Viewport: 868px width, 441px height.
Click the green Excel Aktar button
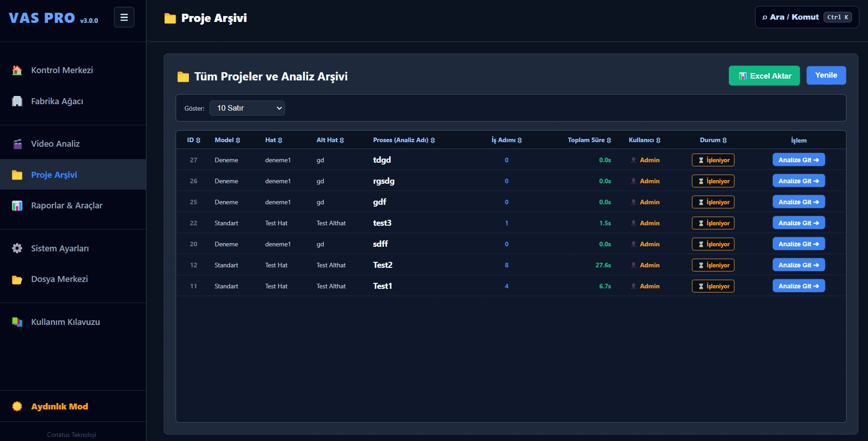(764, 76)
